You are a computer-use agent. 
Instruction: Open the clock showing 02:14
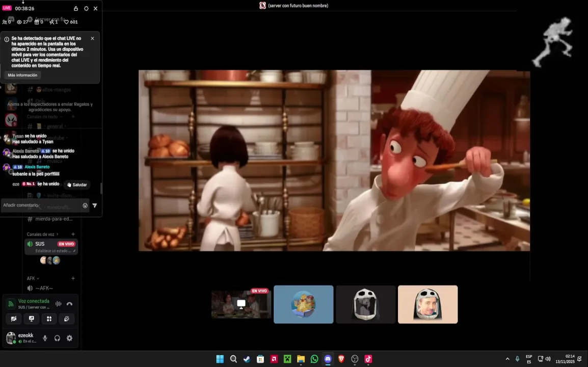click(x=565, y=359)
